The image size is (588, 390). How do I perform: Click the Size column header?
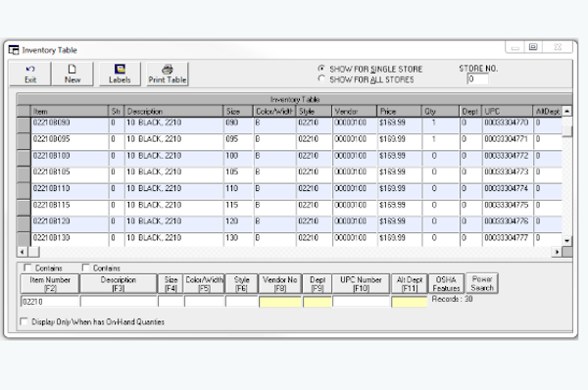(x=238, y=112)
